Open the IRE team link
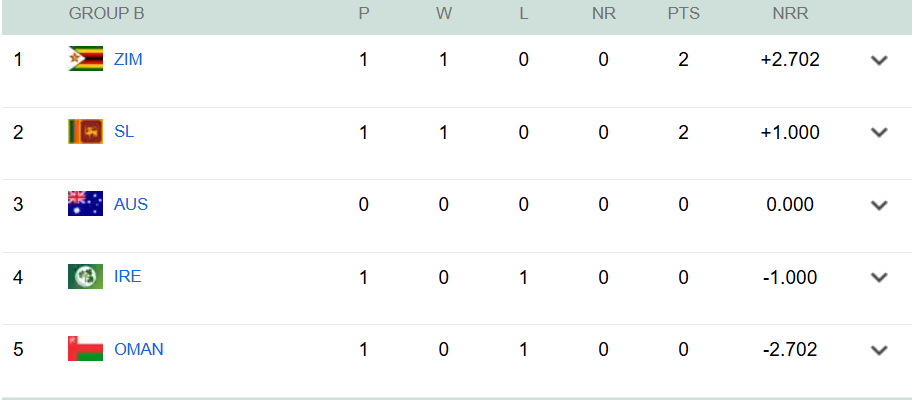The image size is (917, 400). 128,276
